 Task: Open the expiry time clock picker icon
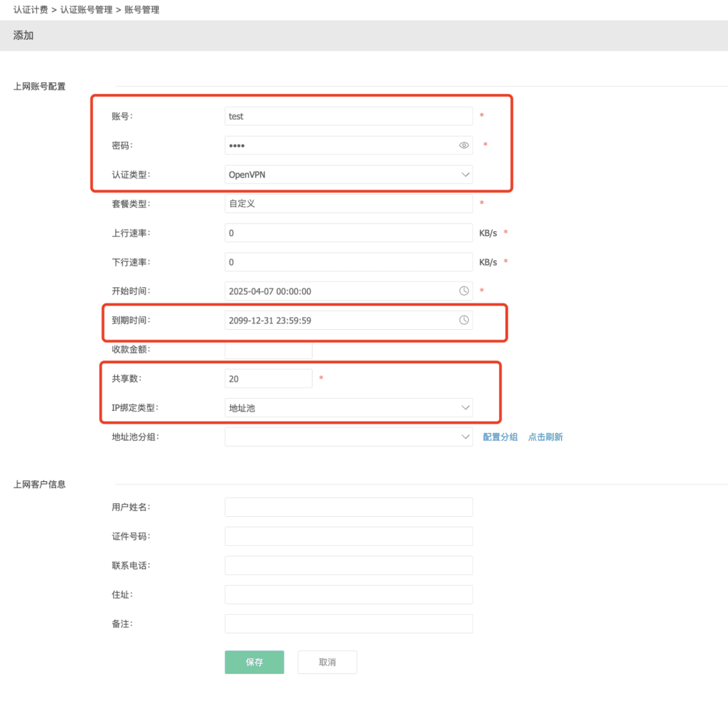click(464, 320)
